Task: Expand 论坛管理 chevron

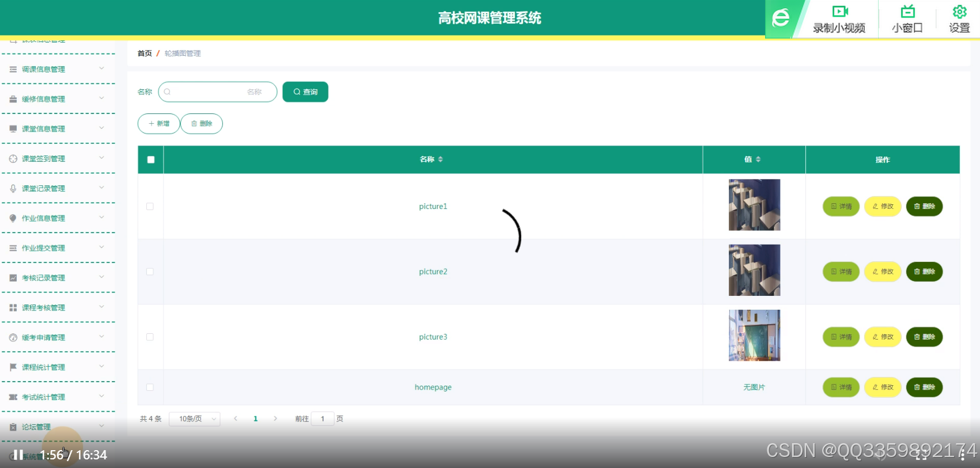Action: tap(101, 427)
